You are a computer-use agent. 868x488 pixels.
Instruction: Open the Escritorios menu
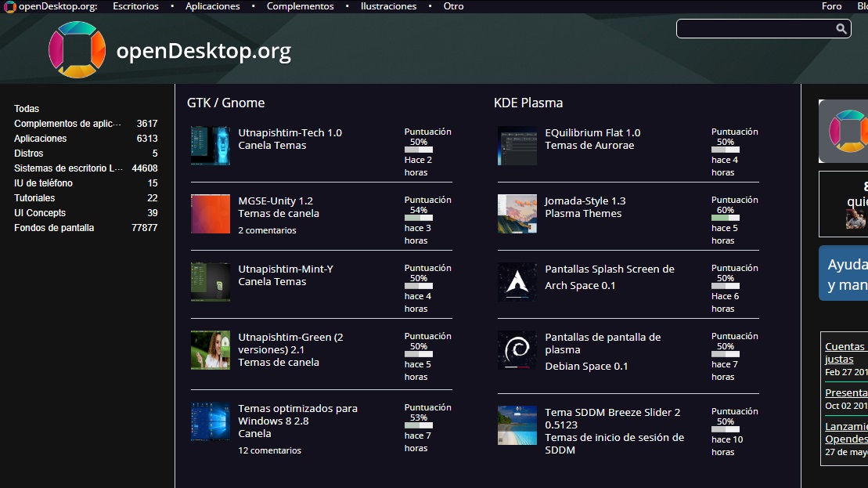135,6
